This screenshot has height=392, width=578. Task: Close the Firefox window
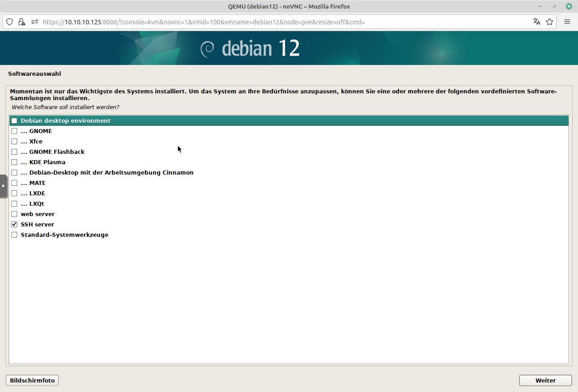[x=569, y=6]
